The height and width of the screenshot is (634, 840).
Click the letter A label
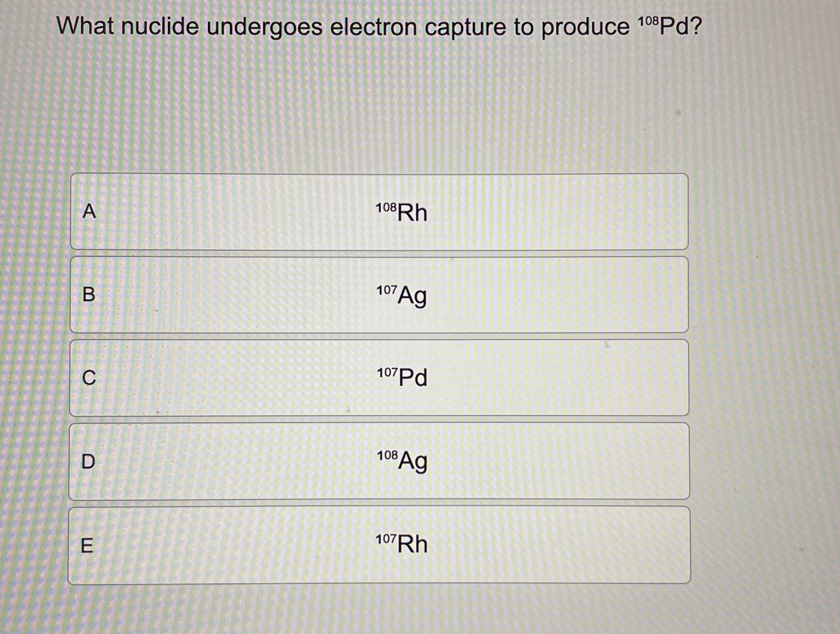(x=89, y=211)
